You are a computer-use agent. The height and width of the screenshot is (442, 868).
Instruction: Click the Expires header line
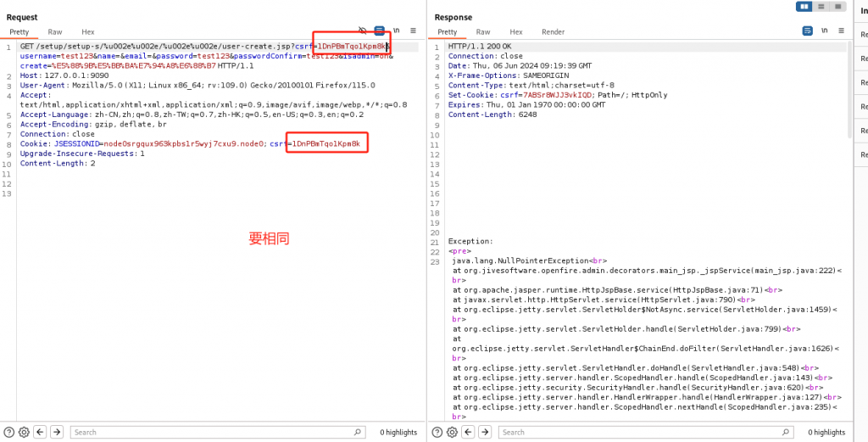click(x=527, y=104)
